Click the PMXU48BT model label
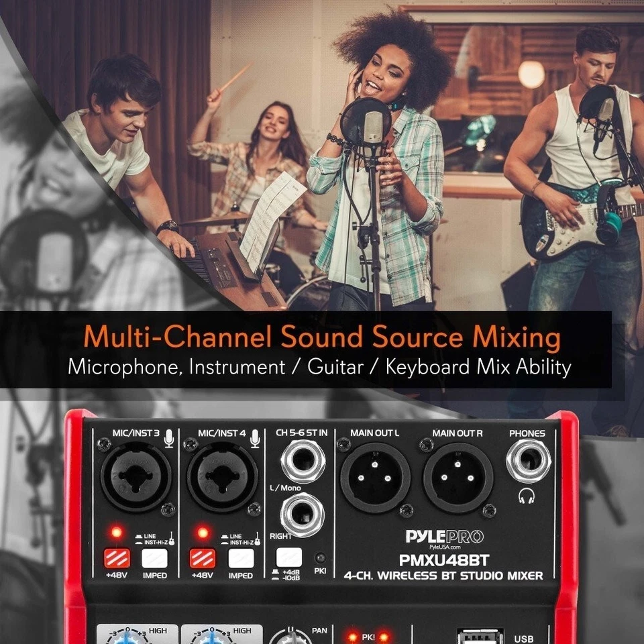The image size is (644, 644). (x=443, y=561)
